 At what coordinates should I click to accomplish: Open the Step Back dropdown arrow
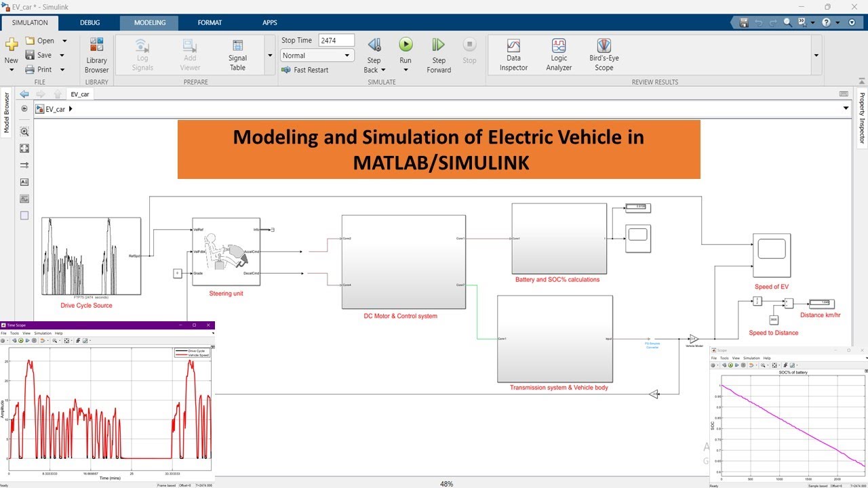pyautogui.click(x=383, y=70)
